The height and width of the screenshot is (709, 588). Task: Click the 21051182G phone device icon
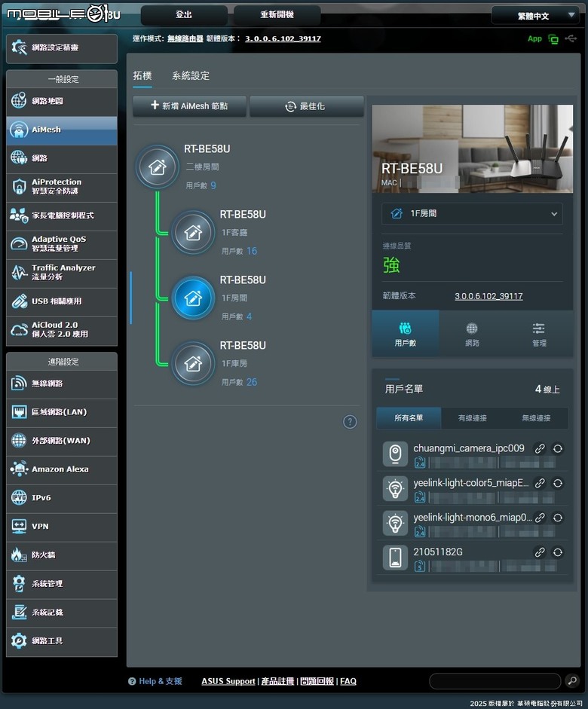pos(395,557)
